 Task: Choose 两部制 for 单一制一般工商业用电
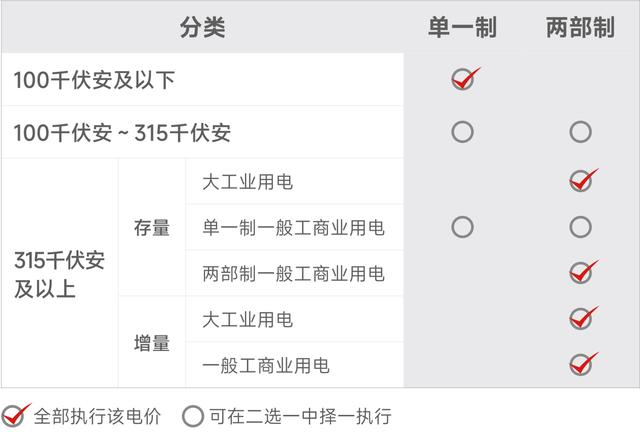click(x=580, y=227)
